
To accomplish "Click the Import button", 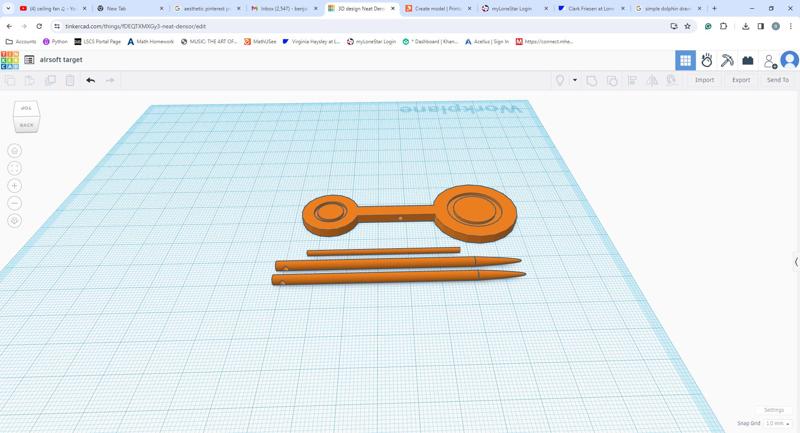I will point(704,80).
